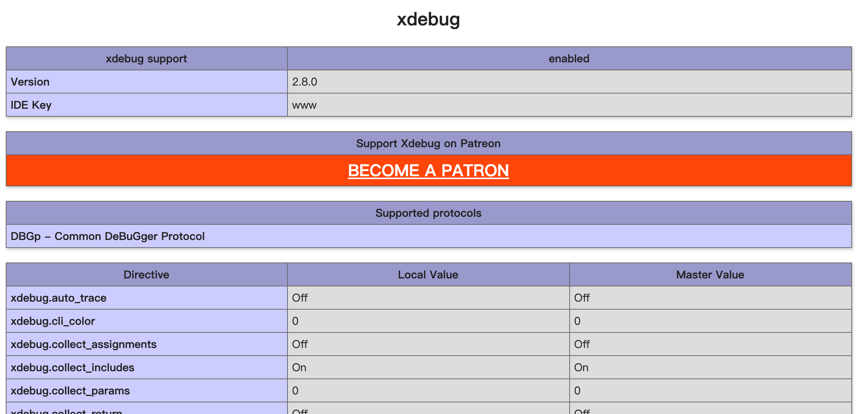
Task: Open the BECOME A PATRON link
Action: 428,170
